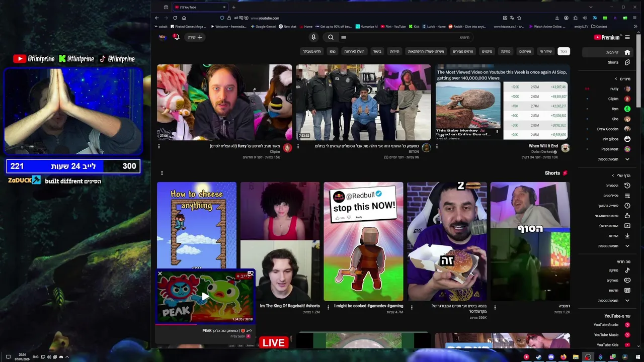Bookmark this page with the star
644x362 pixels.
(519, 18)
